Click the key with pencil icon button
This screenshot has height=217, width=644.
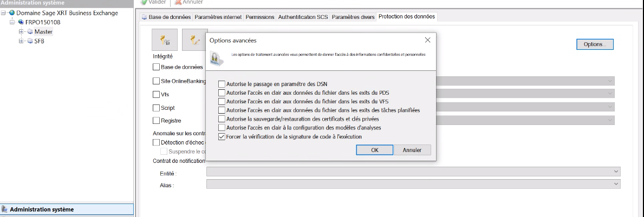coord(194,40)
